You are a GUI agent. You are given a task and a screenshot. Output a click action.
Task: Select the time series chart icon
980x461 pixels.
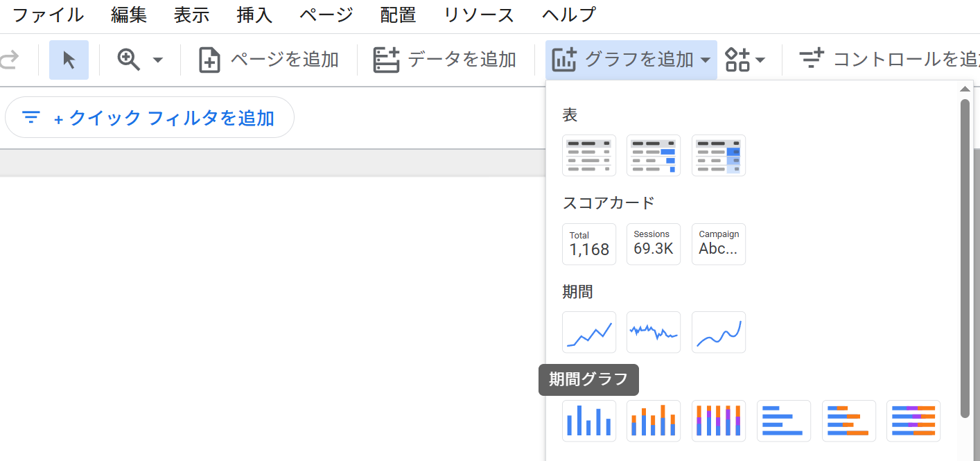tap(588, 332)
